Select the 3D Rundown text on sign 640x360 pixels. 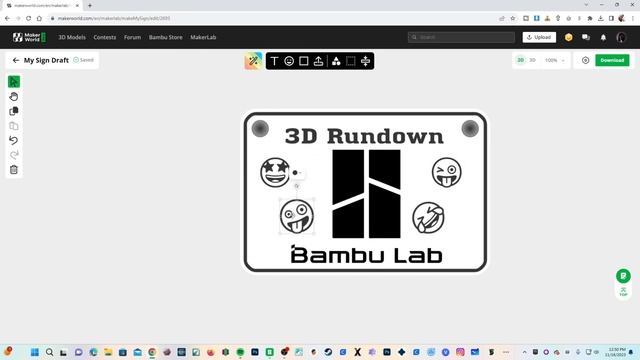click(364, 136)
